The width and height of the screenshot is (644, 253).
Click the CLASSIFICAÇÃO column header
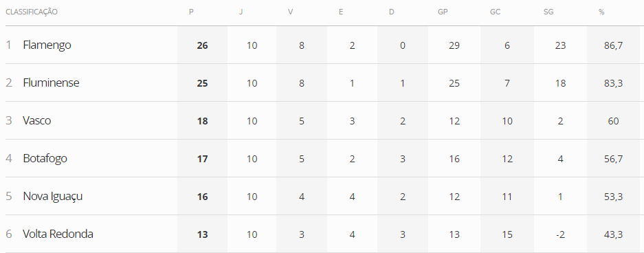point(32,12)
